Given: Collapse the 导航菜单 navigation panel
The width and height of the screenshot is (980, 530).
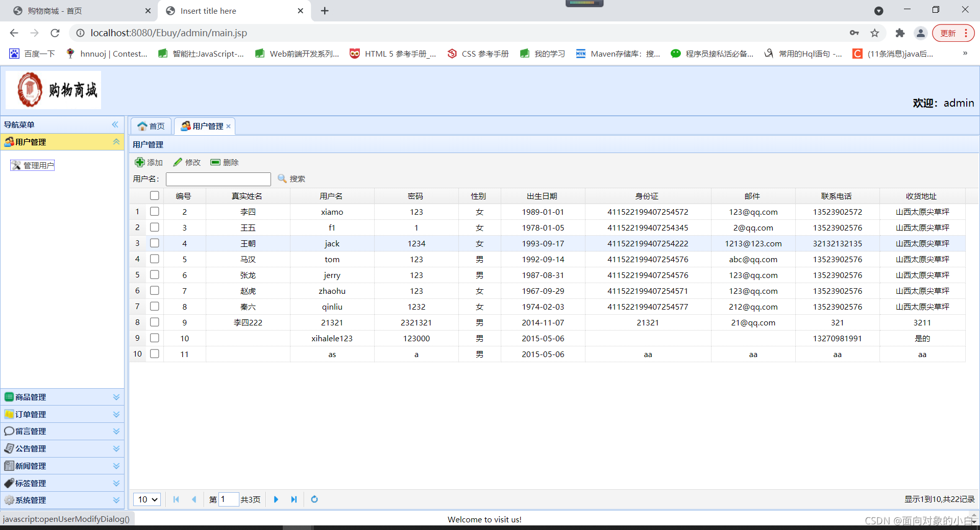Looking at the screenshot, I should (x=115, y=124).
